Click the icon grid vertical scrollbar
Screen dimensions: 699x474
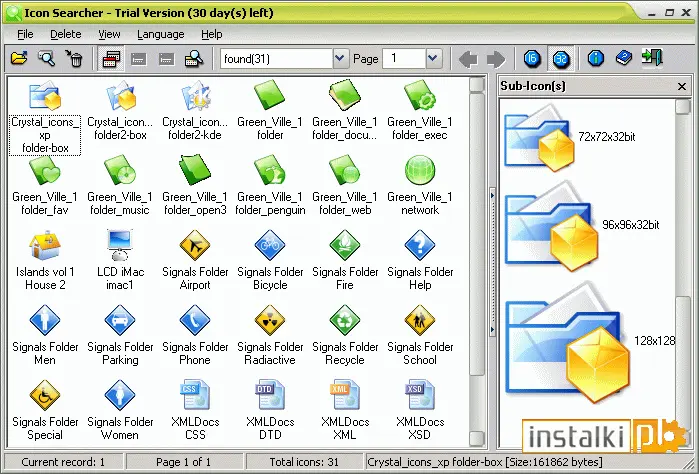click(477, 262)
